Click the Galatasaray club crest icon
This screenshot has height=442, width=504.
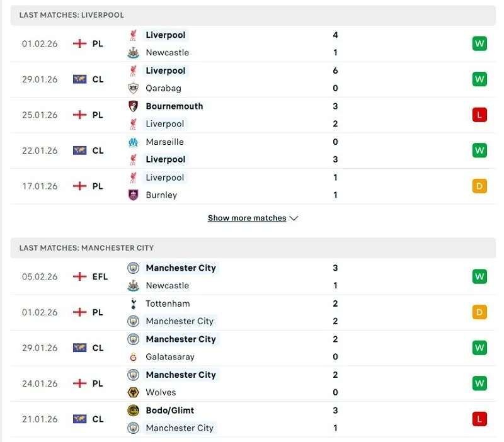tap(133, 357)
